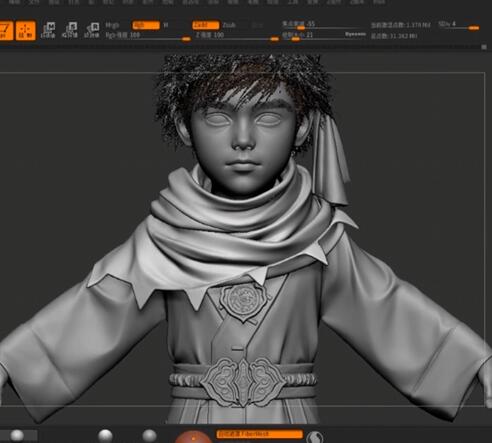Click the orange FiberMesh button at bottom

tap(260, 434)
